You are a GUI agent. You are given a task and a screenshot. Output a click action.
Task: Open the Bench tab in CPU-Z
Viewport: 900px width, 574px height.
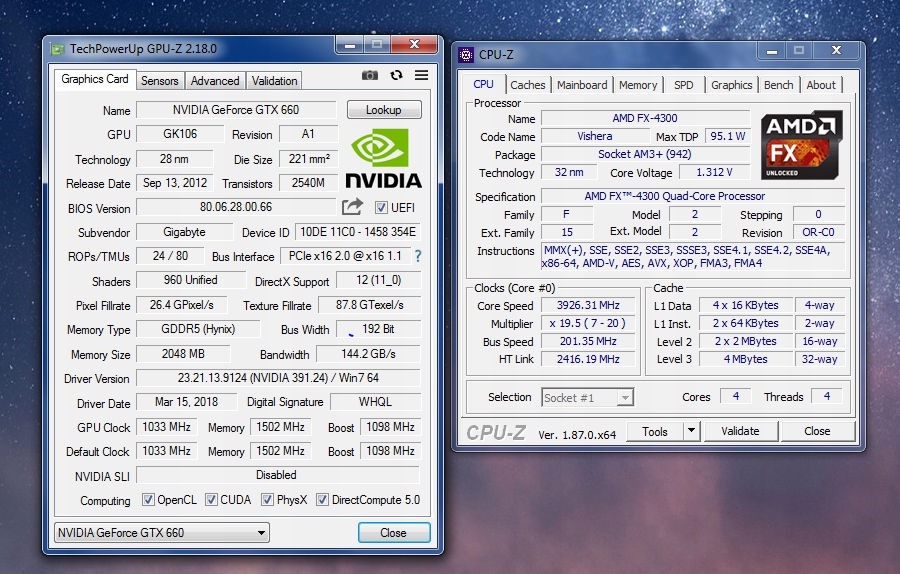pyautogui.click(x=778, y=85)
